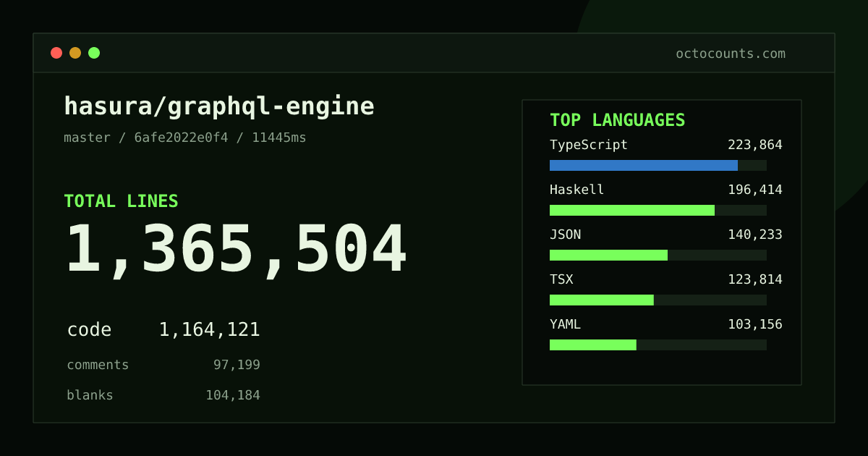Click the green Haskell progress bar
868x456 pixels.
[632, 210]
